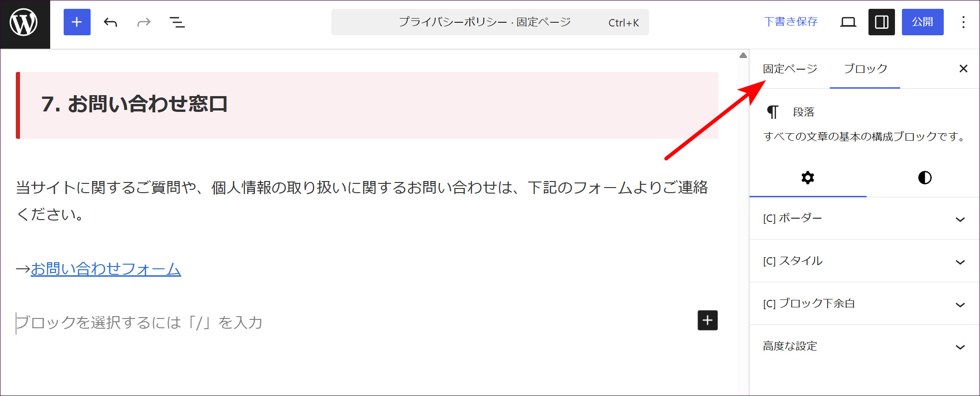980x396 pixels.
Task: Undo the last edit
Action: coord(111,22)
